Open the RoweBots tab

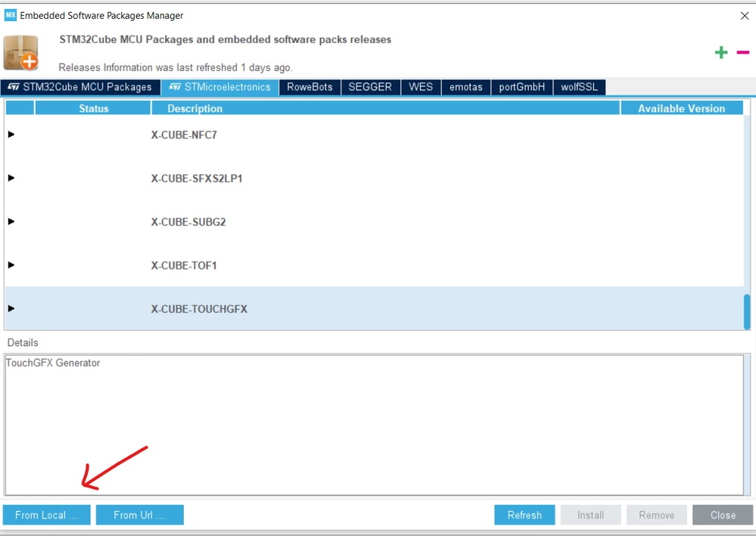click(x=310, y=87)
